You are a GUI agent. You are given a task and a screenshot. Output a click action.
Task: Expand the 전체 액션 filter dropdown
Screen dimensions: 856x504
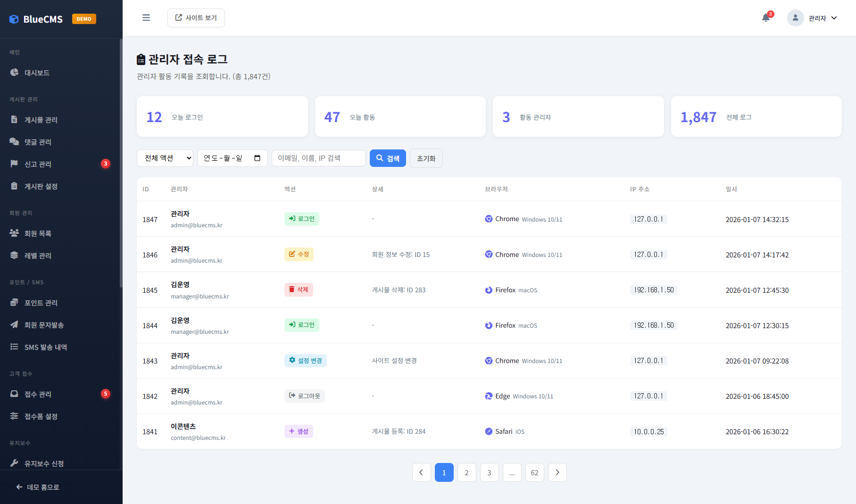(x=165, y=158)
